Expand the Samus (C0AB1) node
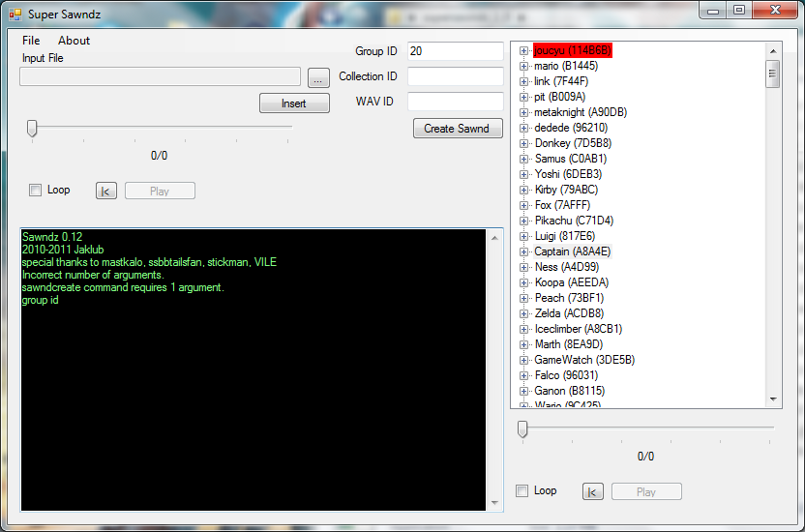 523,159
